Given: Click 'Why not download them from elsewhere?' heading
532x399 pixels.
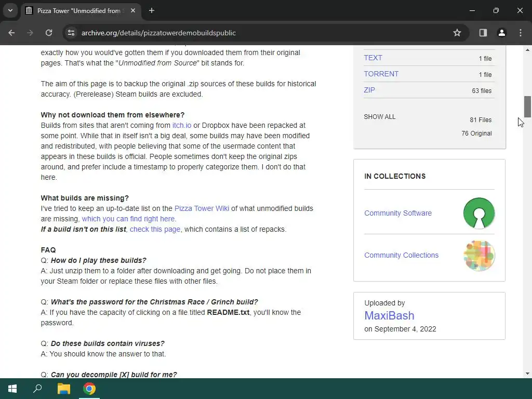Looking at the screenshot, I should [113, 115].
